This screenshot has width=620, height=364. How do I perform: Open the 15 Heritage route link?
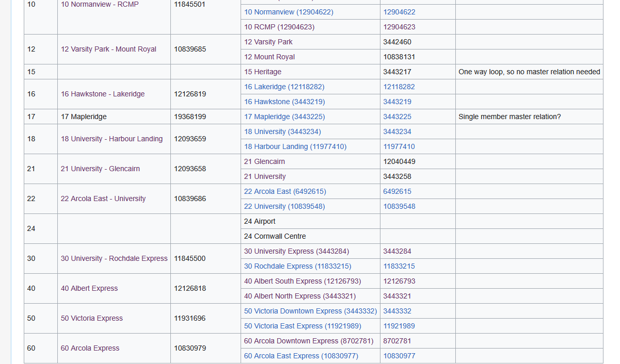[262, 72]
